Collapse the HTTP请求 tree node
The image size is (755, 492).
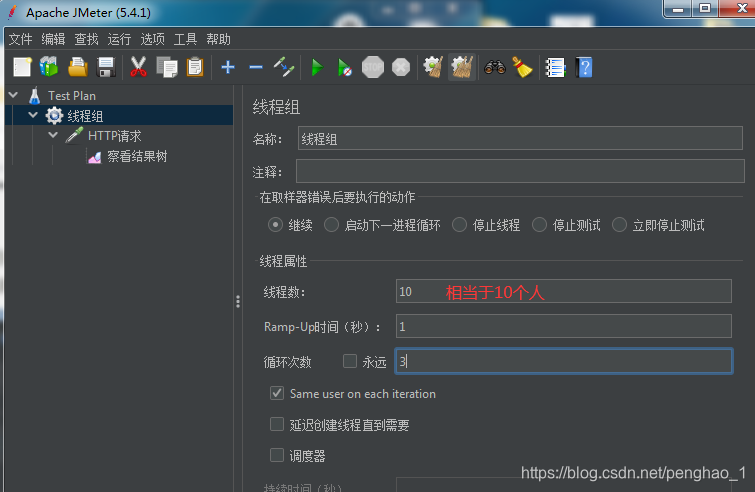click(53, 135)
